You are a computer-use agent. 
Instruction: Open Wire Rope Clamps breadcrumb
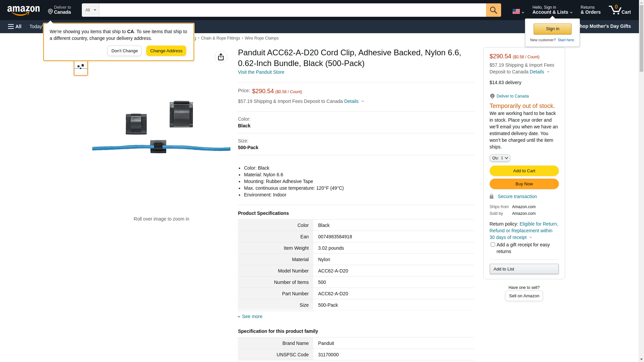(261, 38)
